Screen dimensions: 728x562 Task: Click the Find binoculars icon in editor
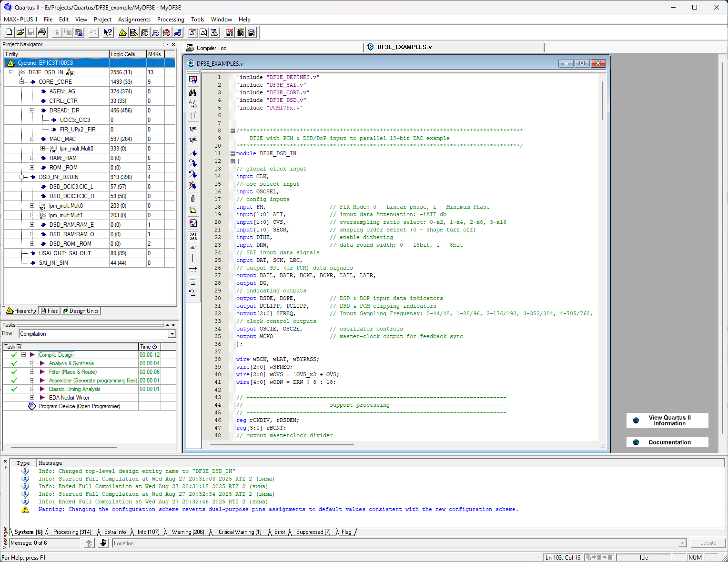(x=192, y=92)
